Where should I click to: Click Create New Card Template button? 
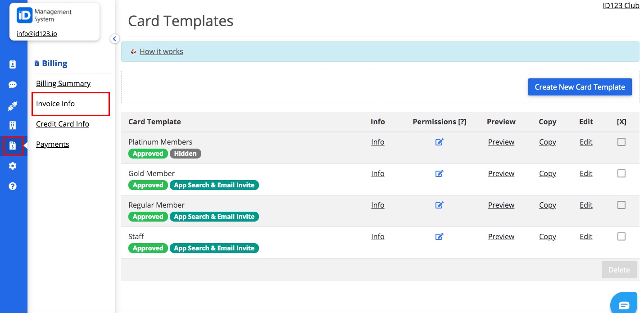click(x=580, y=86)
